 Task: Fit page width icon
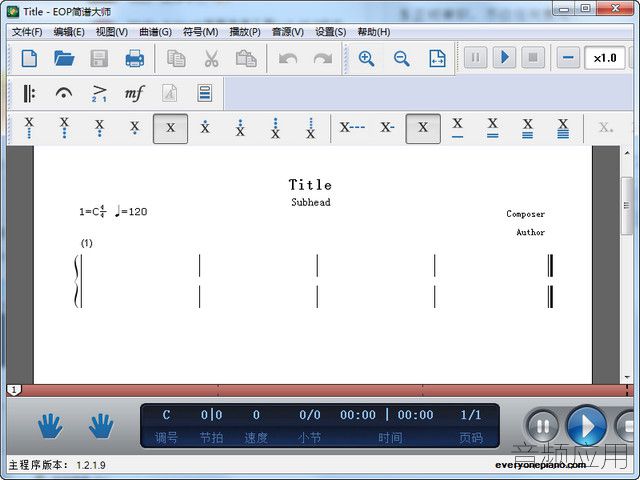click(437, 58)
